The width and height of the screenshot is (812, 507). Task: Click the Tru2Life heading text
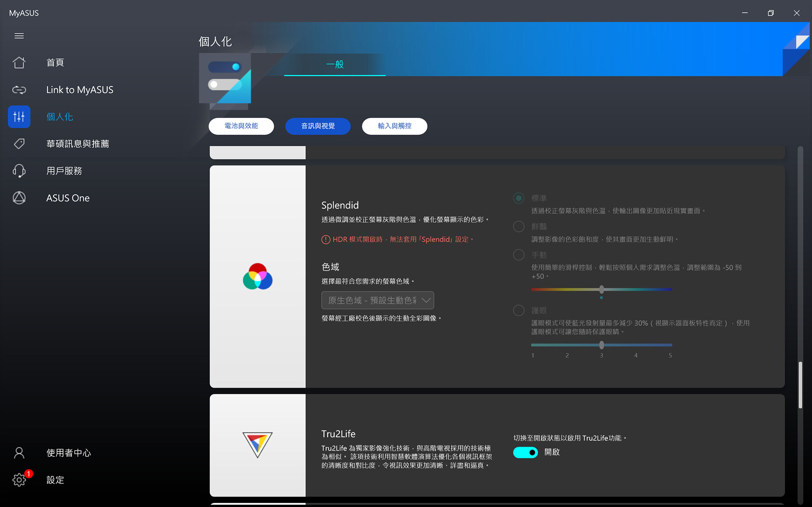click(338, 434)
